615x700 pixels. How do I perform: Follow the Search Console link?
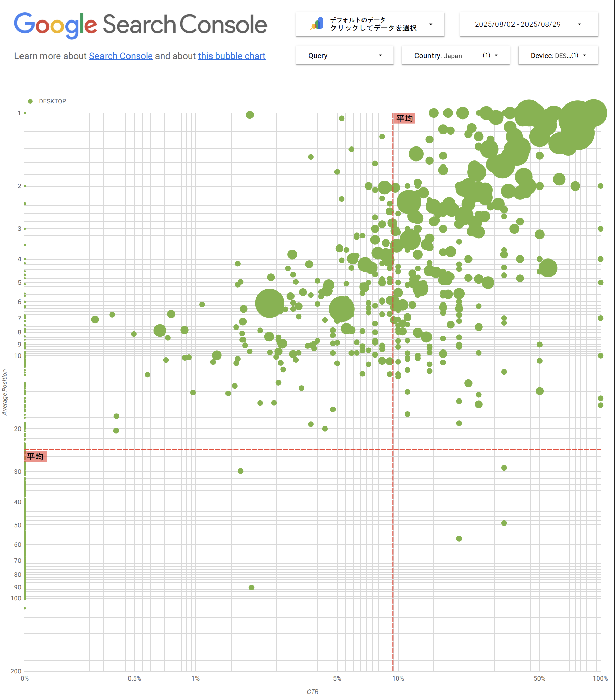(x=121, y=56)
